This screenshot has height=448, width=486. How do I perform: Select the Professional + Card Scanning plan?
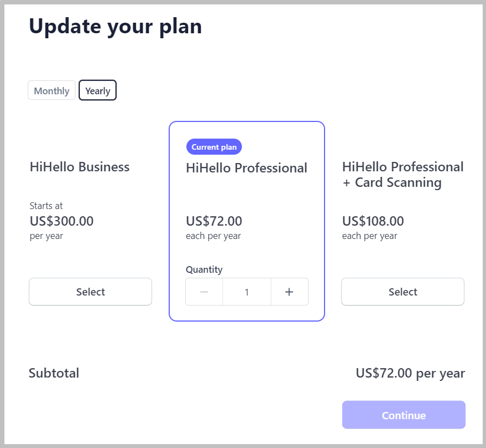pyautogui.click(x=403, y=292)
